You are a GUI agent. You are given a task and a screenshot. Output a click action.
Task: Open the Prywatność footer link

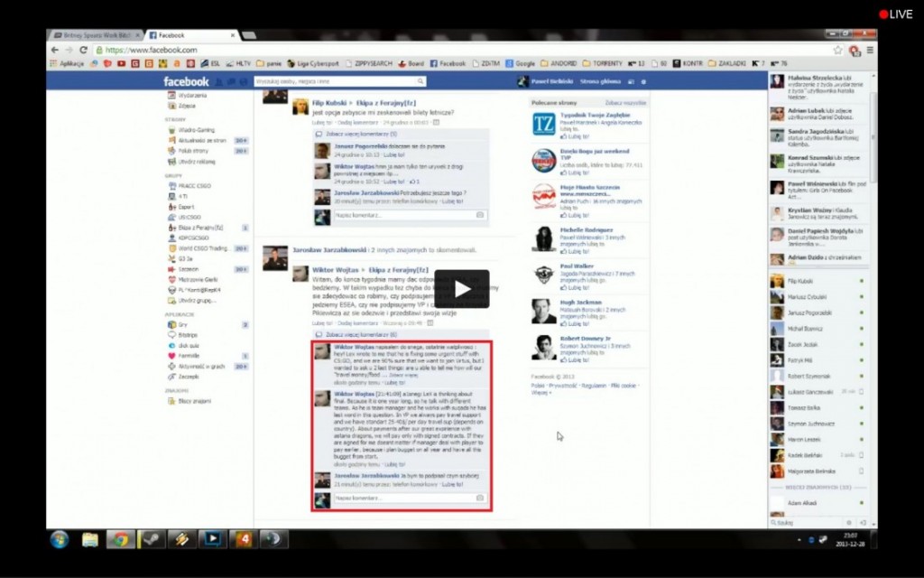(562, 386)
